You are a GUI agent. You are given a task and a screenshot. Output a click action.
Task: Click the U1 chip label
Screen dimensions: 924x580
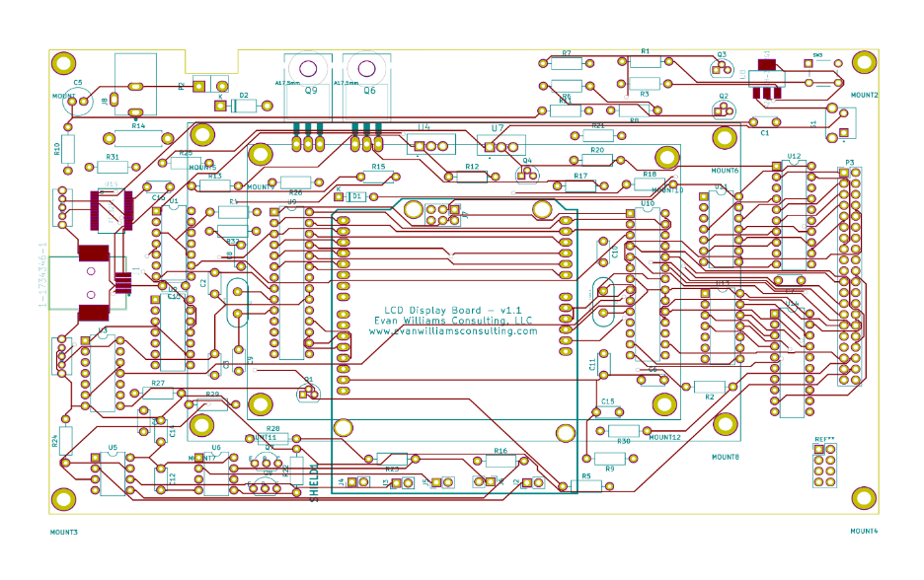[174, 201]
